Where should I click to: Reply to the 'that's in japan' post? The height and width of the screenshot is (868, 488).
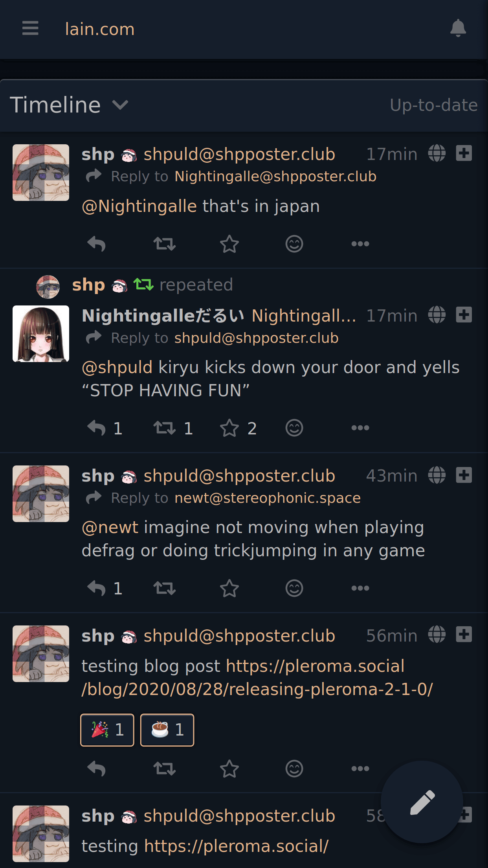96,244
